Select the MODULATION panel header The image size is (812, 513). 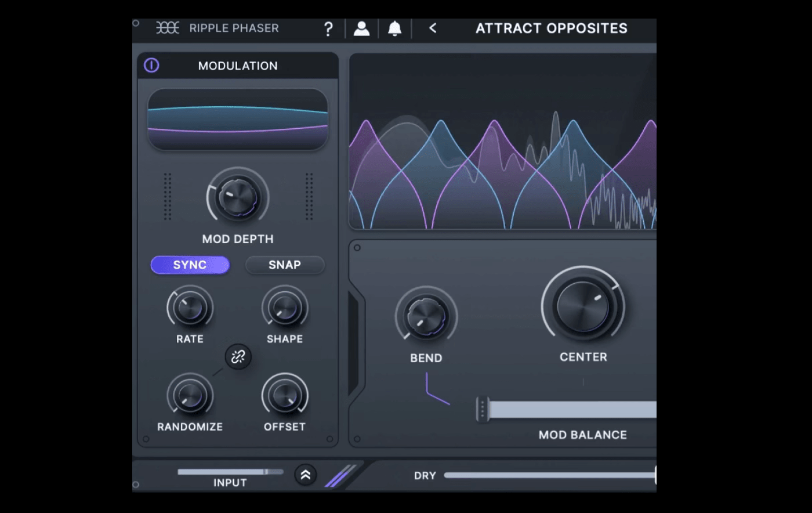(238, 66)
